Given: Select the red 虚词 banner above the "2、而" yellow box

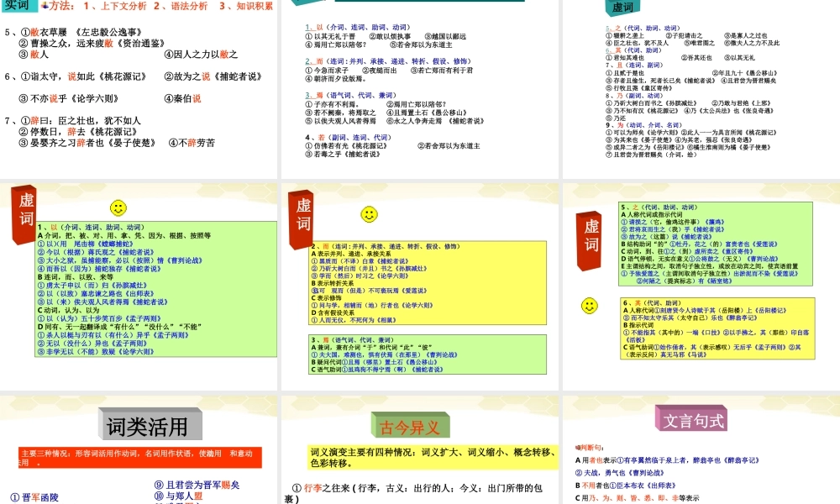Looking at the screenshot, I should point(301,218).
